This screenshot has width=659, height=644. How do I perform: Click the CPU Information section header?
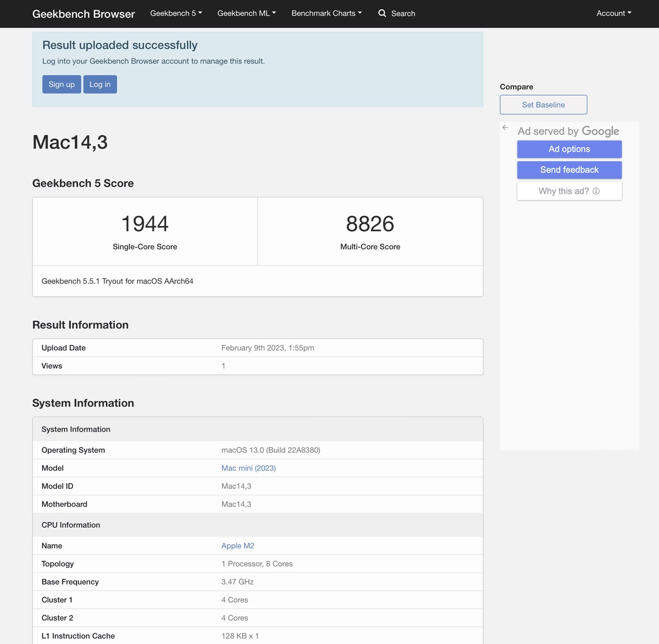71,525
